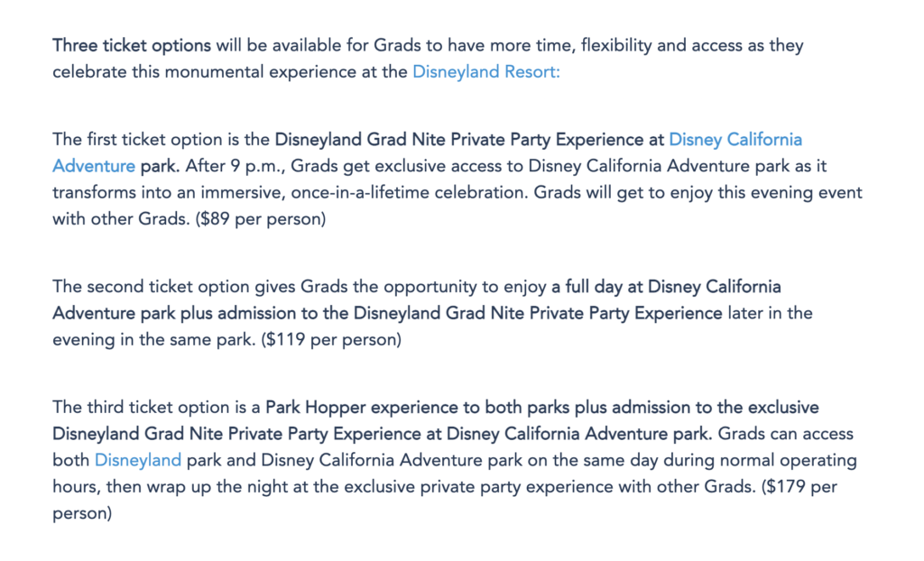
Task: Open the Disney California Adventure link
Action: pyautogui.click(x=735, y=140)
